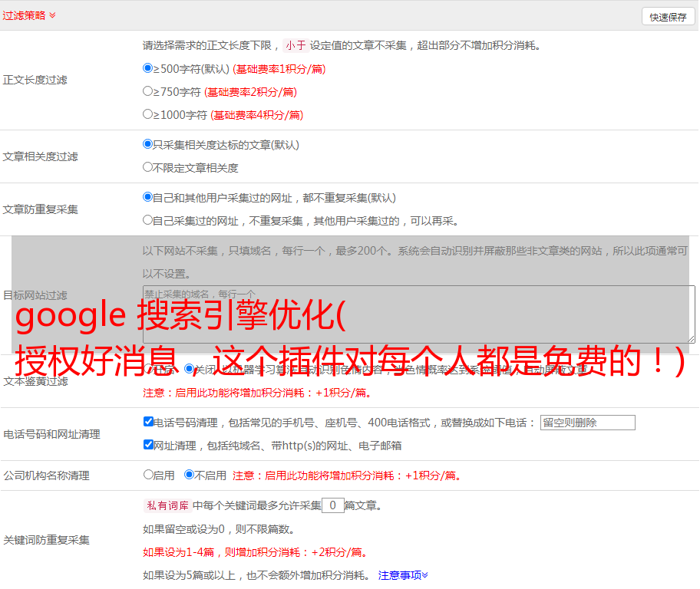Click the 留空则删除 replacement phone field
Screen dimensions: 700x589
[587, 423]
